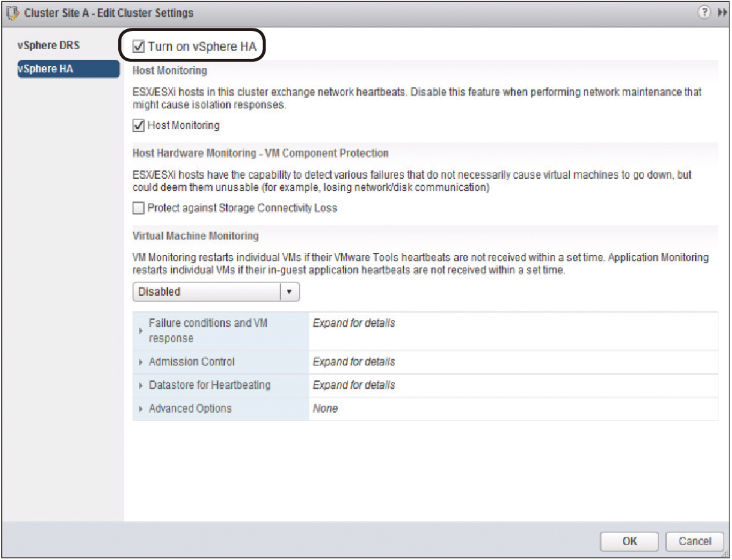Click 'None' value beside Advanced Options
Image resolution: width=732 pixels, height=560 pixels.
coord(326,409)
